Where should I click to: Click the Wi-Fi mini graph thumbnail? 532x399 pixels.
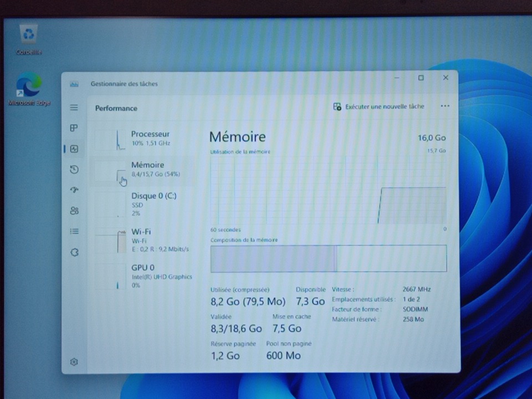110,241
